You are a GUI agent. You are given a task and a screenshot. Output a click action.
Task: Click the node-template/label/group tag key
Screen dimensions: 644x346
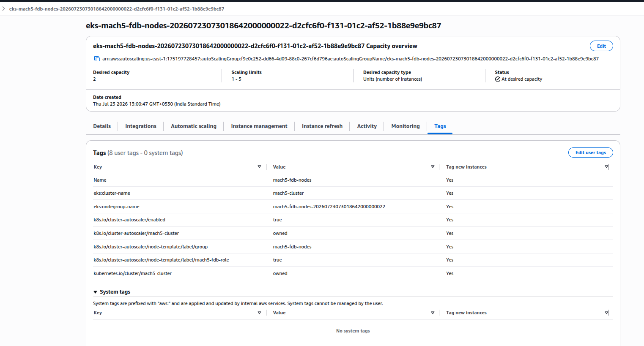[x=151, y=247]
